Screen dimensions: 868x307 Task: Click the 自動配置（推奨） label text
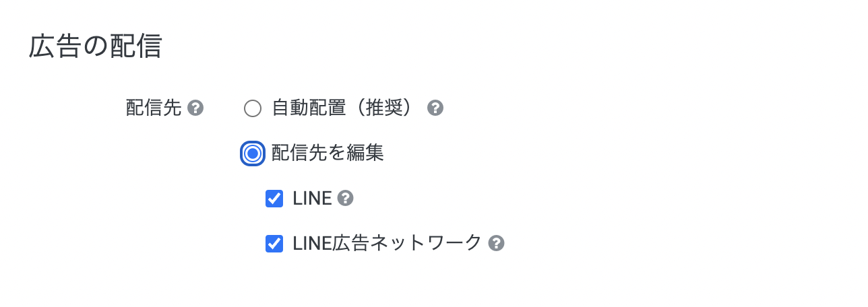pyautogui.click(x=342, y=108)
